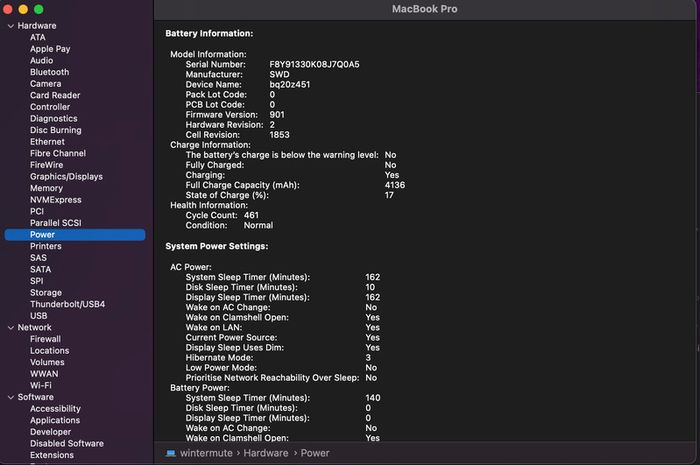Click the Battery Information heading
This screenshot has height=465, width=700.
pyautogui.click(x=209, y=33)
